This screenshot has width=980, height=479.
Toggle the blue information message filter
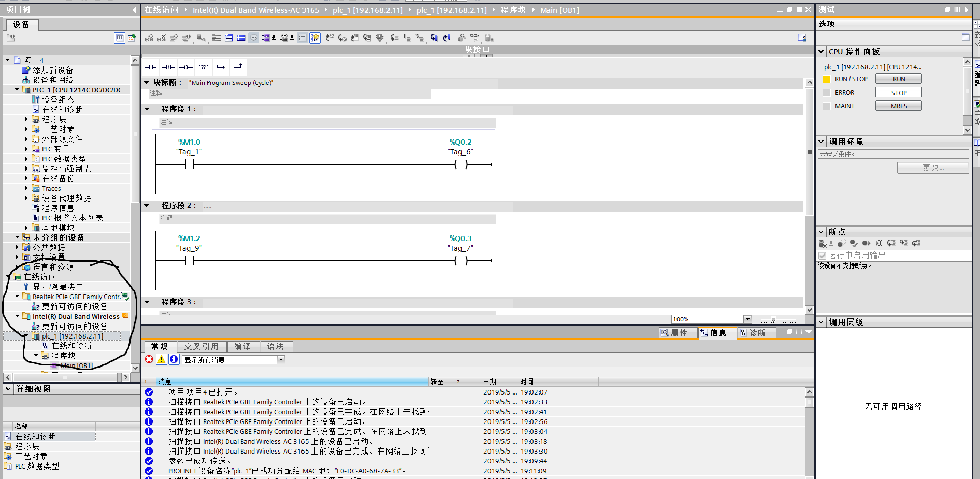[x=174, y=359]
